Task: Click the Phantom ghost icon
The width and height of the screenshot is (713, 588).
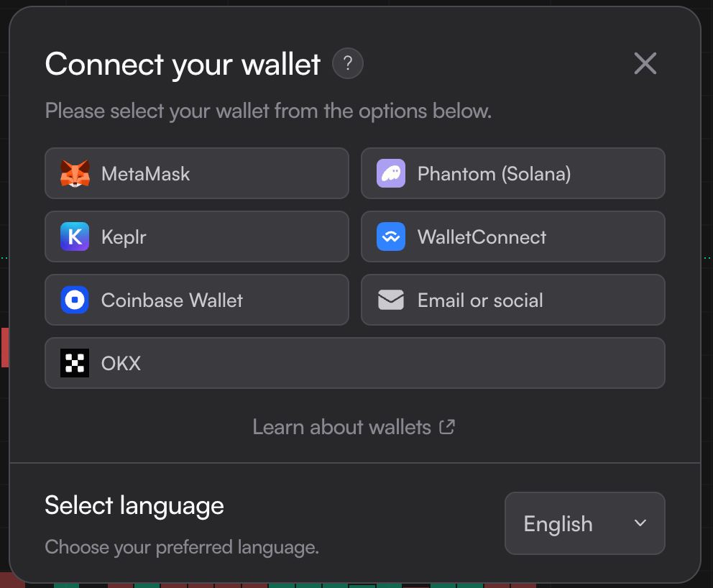Action: coord(391,173)
